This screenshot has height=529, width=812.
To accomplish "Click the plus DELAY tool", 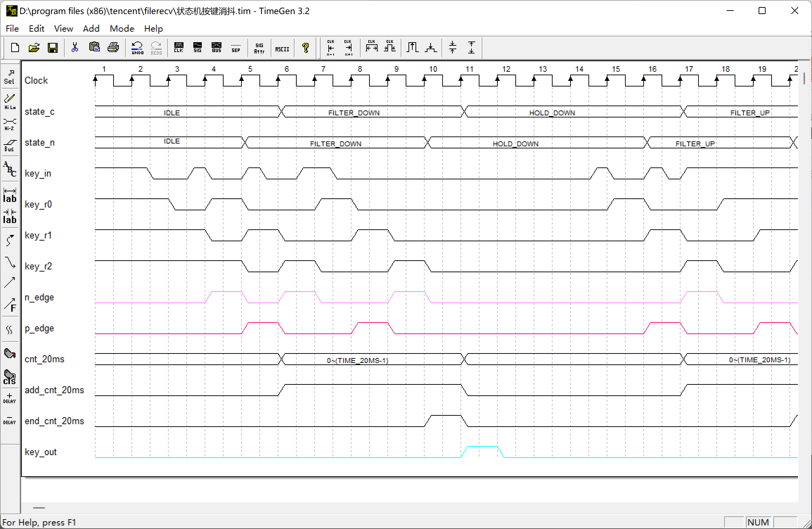I will [x=9, y=398].
